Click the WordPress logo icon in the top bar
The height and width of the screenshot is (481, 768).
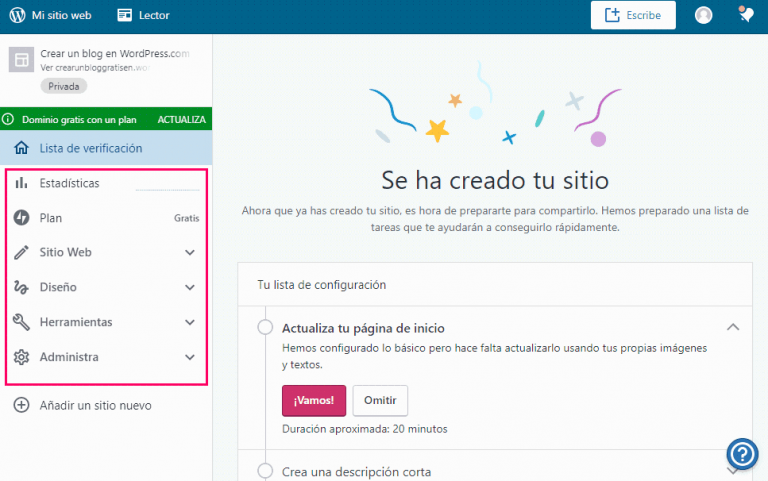17,15
